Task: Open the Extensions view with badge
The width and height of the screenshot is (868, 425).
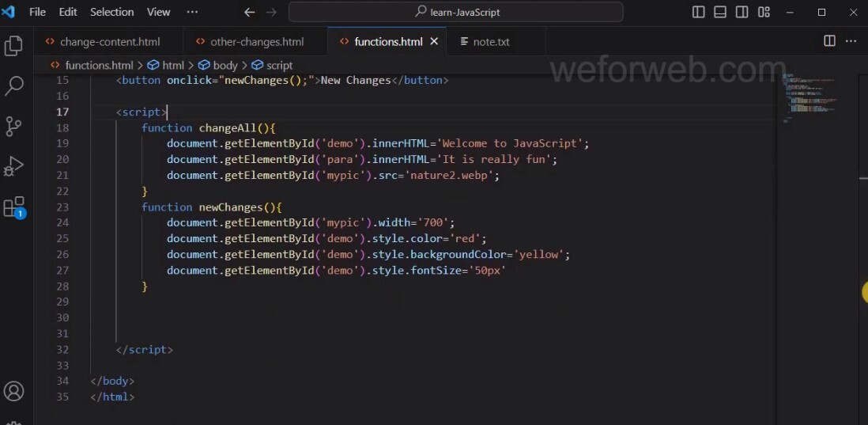Action: (13, 208)
